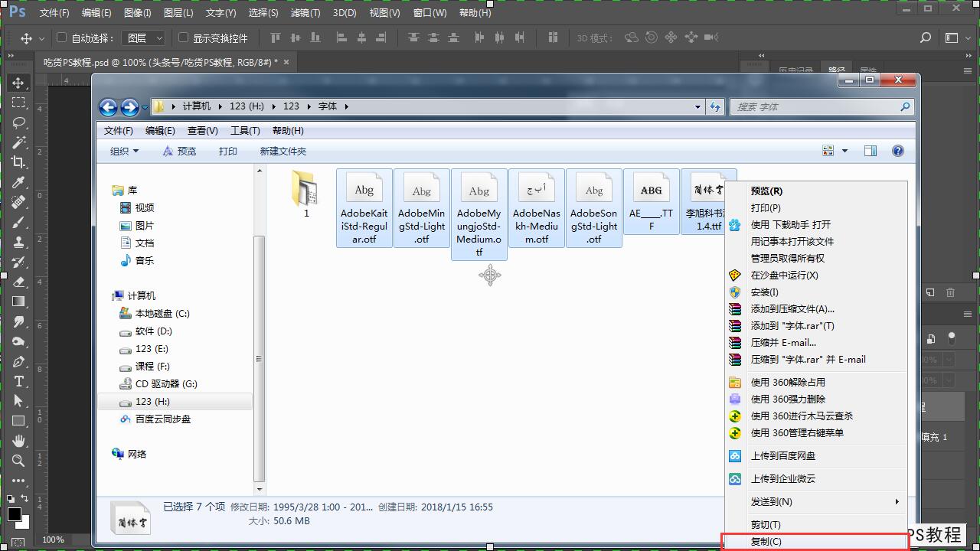980x551 pixels.
Task: Choose 复制(C) in context menu
Action: 816,541
